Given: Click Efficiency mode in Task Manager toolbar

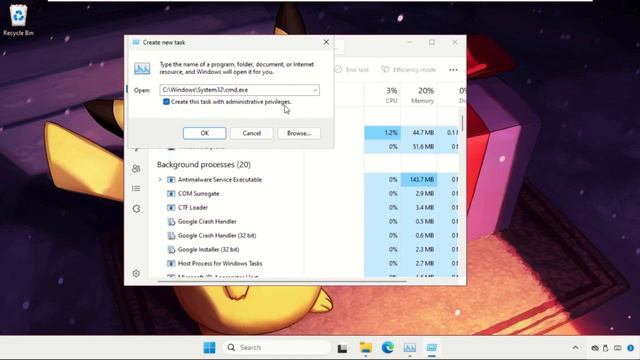Looking at the screenshot, I should [409, 70].
